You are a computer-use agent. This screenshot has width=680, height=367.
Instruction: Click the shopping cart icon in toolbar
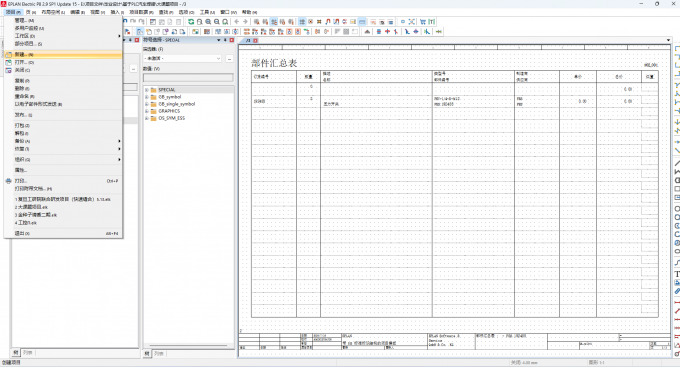pyautogui.click(x=423, y=21)
